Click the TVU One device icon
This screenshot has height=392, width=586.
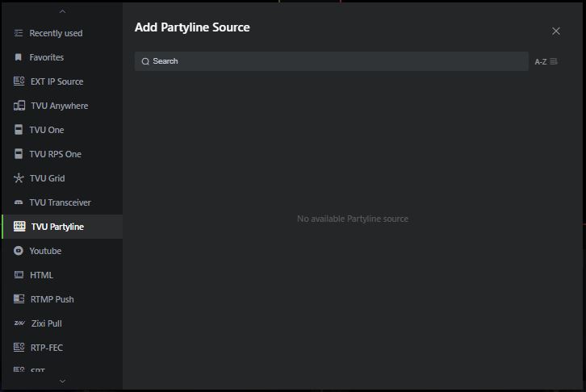tap(19, 130)
